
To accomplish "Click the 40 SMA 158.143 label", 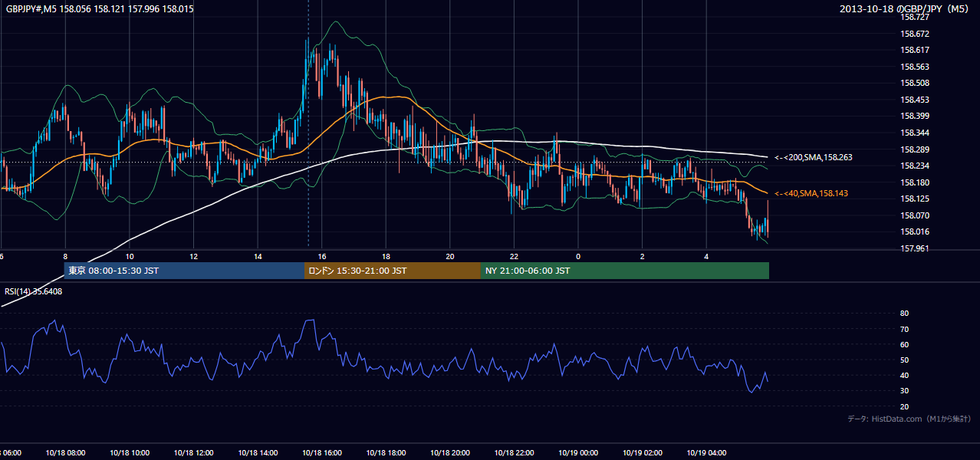I will point(811,193).
